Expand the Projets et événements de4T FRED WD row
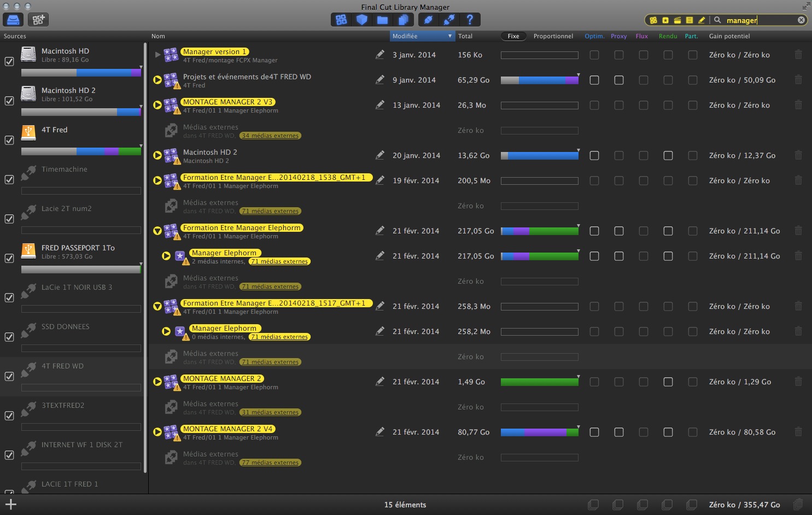The width and height of the screenshot is (812, 515). (x=157, y=80)
